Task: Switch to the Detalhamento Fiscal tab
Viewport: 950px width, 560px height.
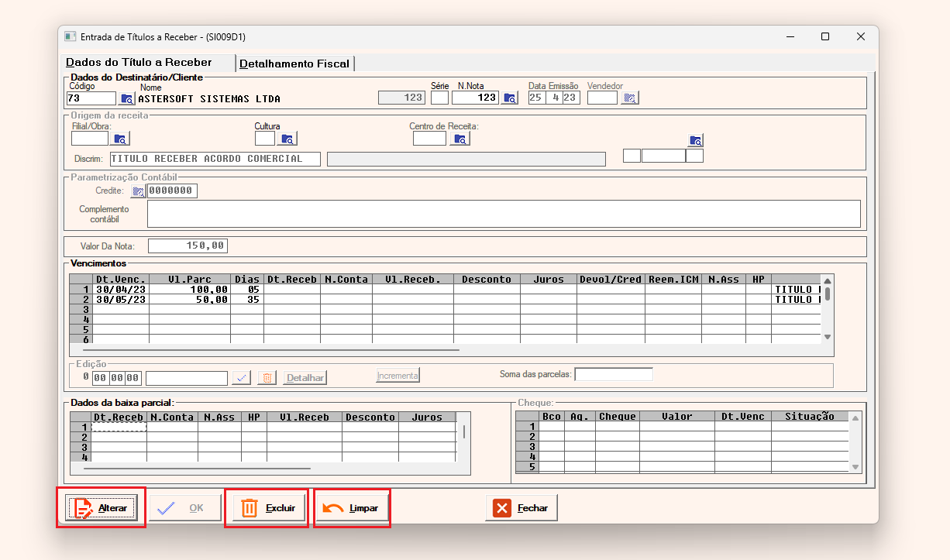Action: tap(294, 64)
